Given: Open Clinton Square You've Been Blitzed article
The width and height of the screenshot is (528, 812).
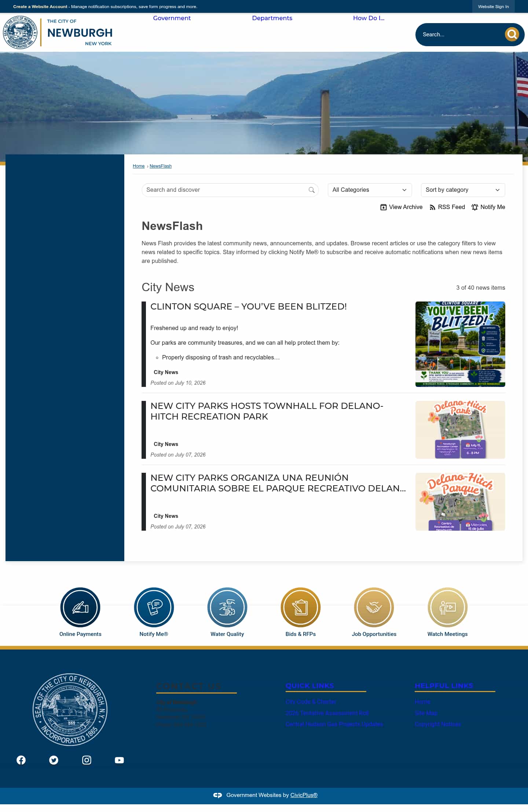Looking at the screenshot, I should tap(249, 307).
